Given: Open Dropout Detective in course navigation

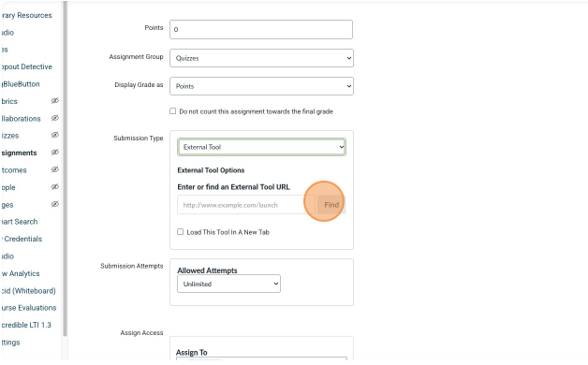Looking at the screenshot, I should click(26, 66).
